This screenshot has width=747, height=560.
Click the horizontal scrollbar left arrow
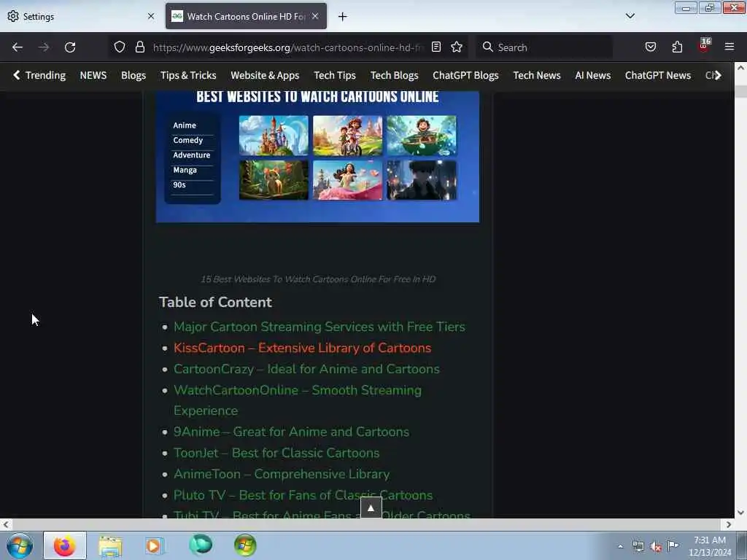coord(6,524)
